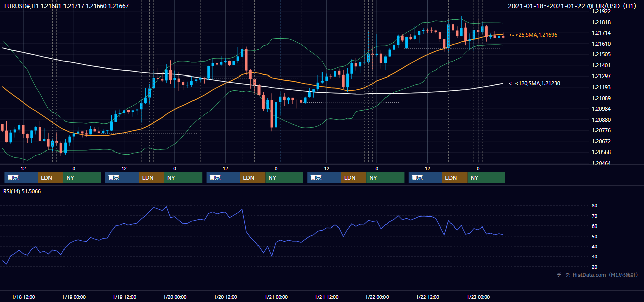Click the 2021-01-18〜2021-01-22 EUR/USD chart title

click(573, 6)
